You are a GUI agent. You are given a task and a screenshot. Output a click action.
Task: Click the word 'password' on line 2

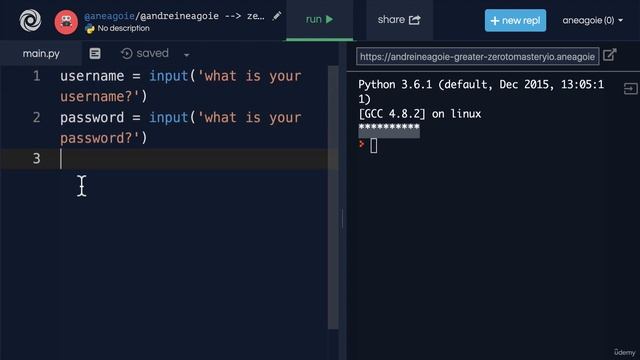92,118
